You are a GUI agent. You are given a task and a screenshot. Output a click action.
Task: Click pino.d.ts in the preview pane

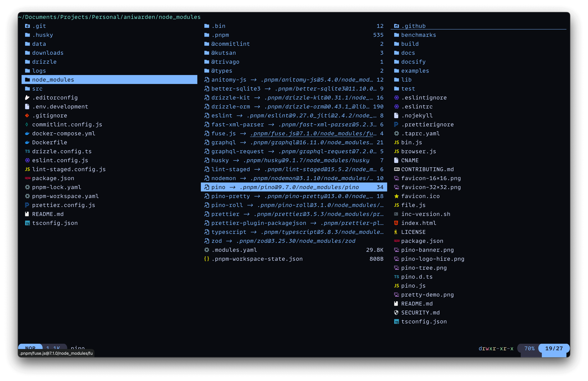pyautogui.click(x=417, y=277)
